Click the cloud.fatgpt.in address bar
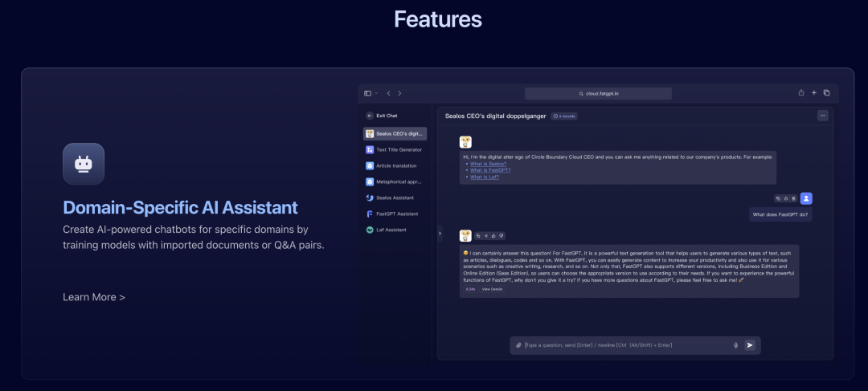This screenshot has width=868, height=391. [599, 93]
